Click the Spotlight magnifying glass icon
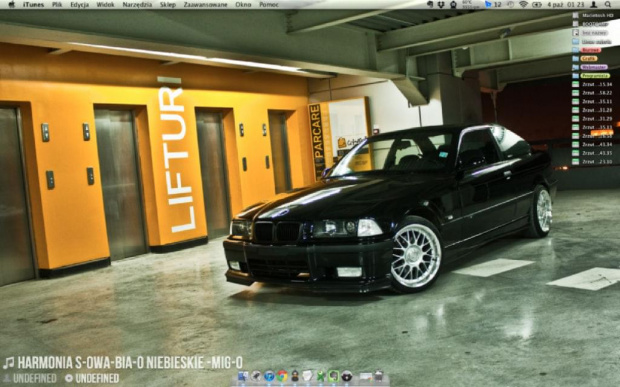 pos(608,4)
